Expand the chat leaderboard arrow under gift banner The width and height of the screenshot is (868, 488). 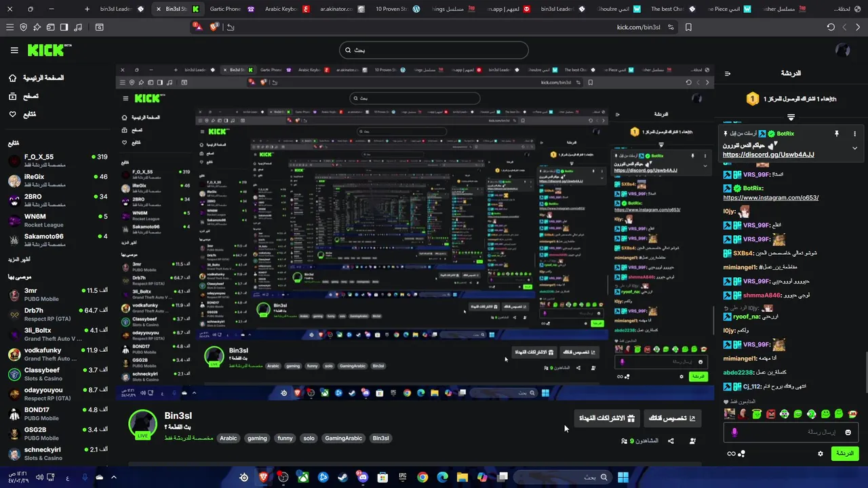[x=791, y=117]
